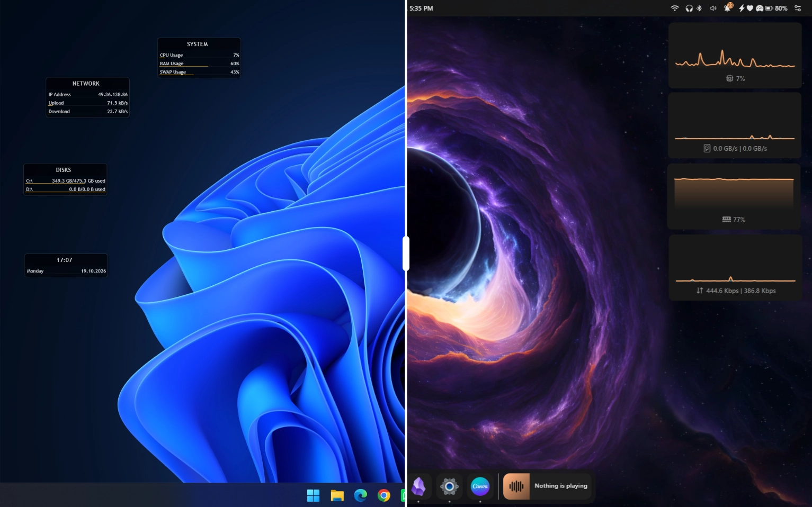The image size is (812, 507).
Task: Click the Download 23.7 kB/s row
Action: tap(88, 111)
